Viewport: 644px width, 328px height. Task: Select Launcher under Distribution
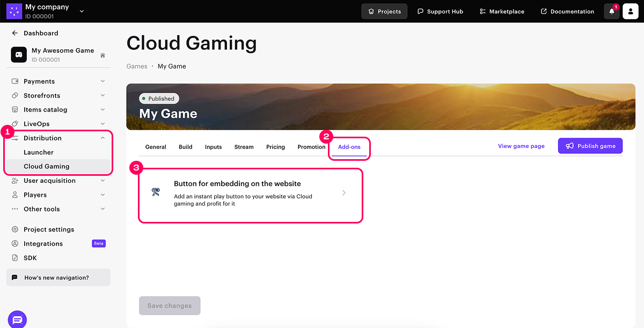(39, 152)
